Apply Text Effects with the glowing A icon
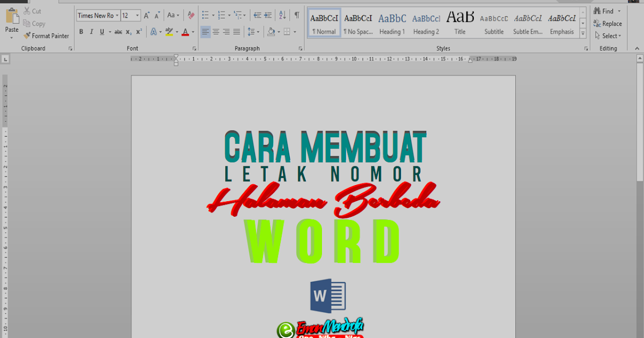Image resolution: width=644 pixels, height=338 pixels. 153,32
